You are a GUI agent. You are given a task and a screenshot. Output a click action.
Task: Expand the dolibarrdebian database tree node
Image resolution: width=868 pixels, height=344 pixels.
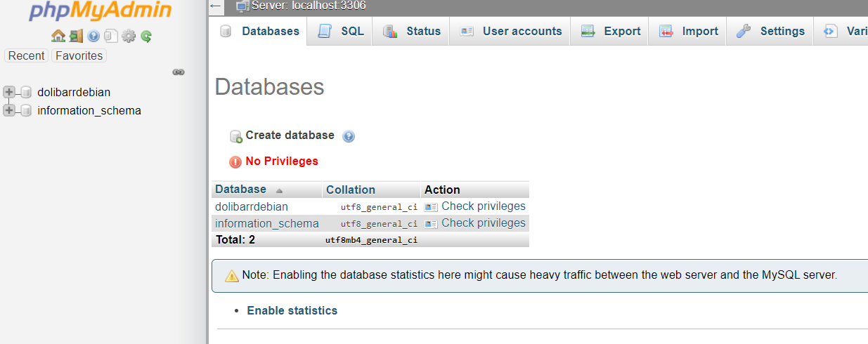[9, 92]
